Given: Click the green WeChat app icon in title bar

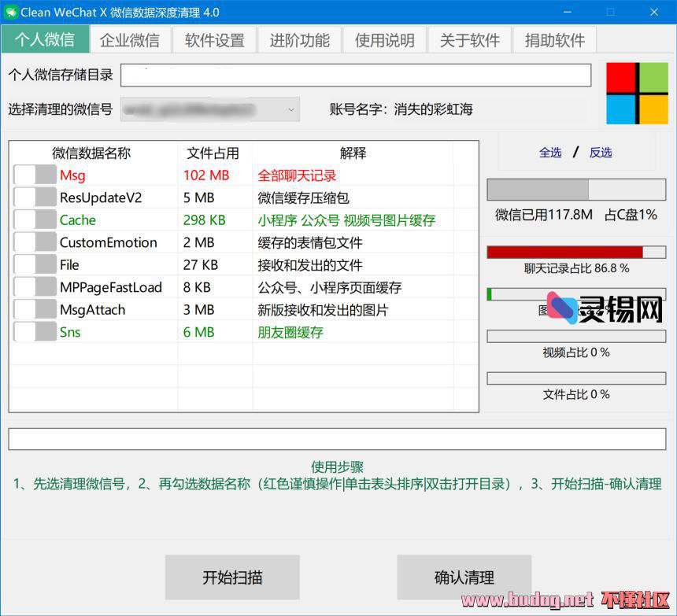Looking at the screenshot, I should 11,12.
